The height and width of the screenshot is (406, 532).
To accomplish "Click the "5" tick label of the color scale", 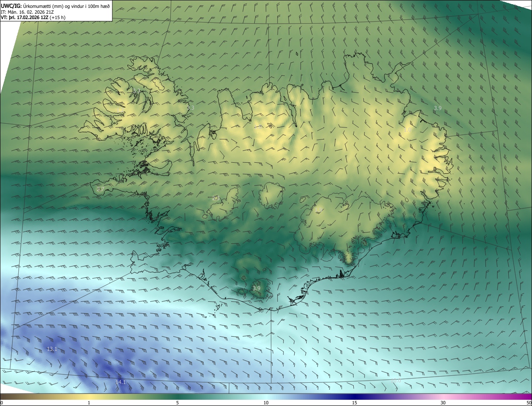I will (177, 403).
